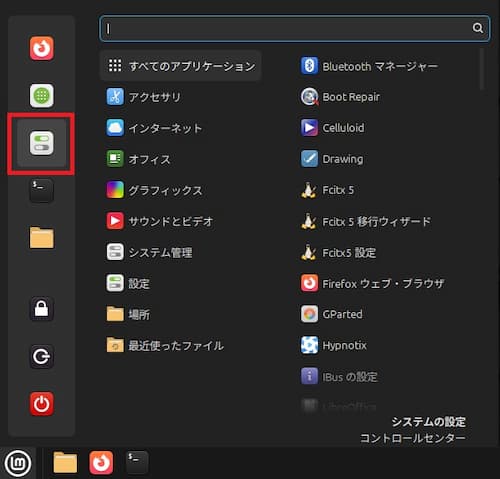Image resolution: width=500 pixels, height=479 pixels.
Task: Click the red power shutdown icon
Action: (x=41, y=404)
